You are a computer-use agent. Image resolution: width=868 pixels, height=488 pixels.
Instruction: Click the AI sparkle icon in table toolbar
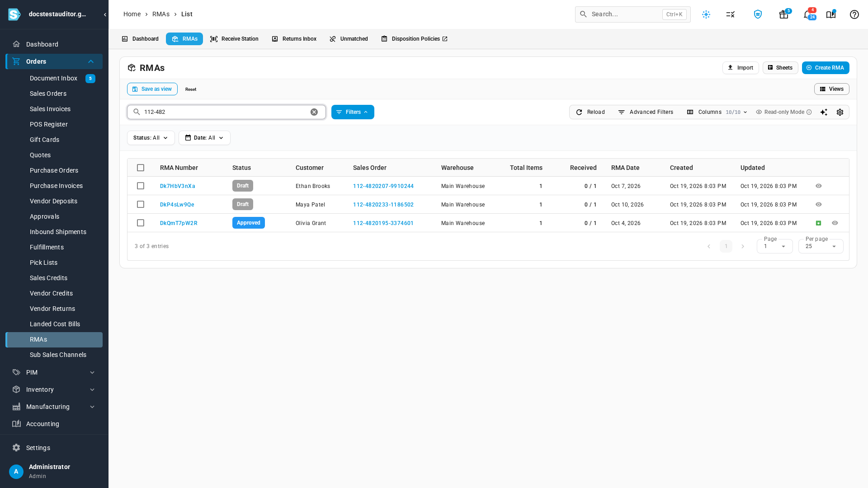824,112
